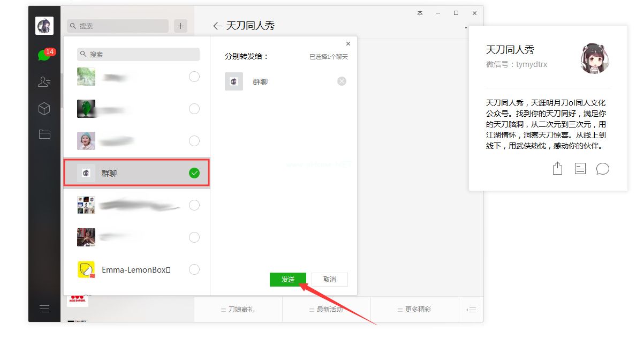Open the Files folder icon in sidebar

(x=44, y=134)
